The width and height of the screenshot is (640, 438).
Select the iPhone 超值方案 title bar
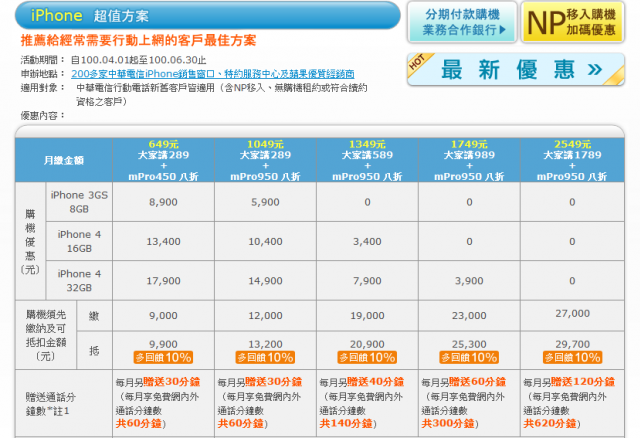click(207, 16)
